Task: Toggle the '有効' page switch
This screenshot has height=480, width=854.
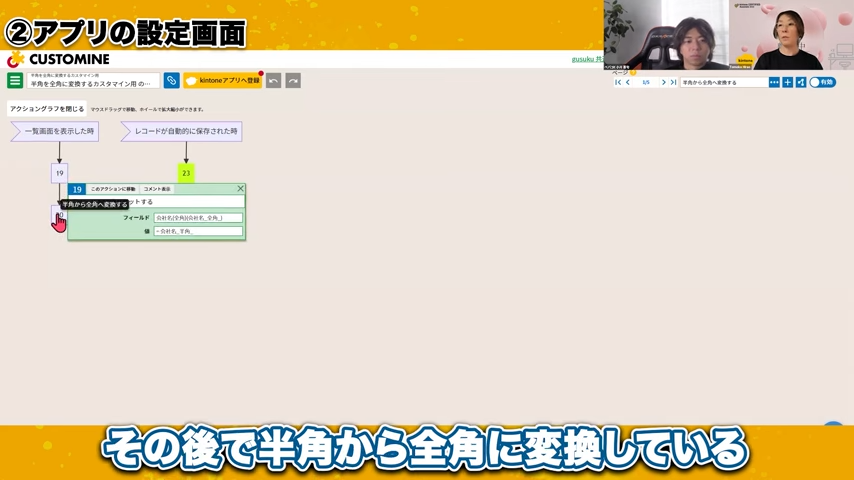Action: click(x=822, y=82)
